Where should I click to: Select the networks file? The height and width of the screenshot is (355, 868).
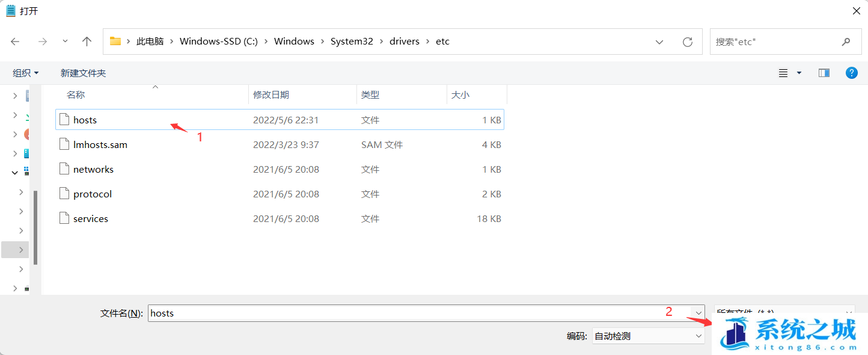280,169
